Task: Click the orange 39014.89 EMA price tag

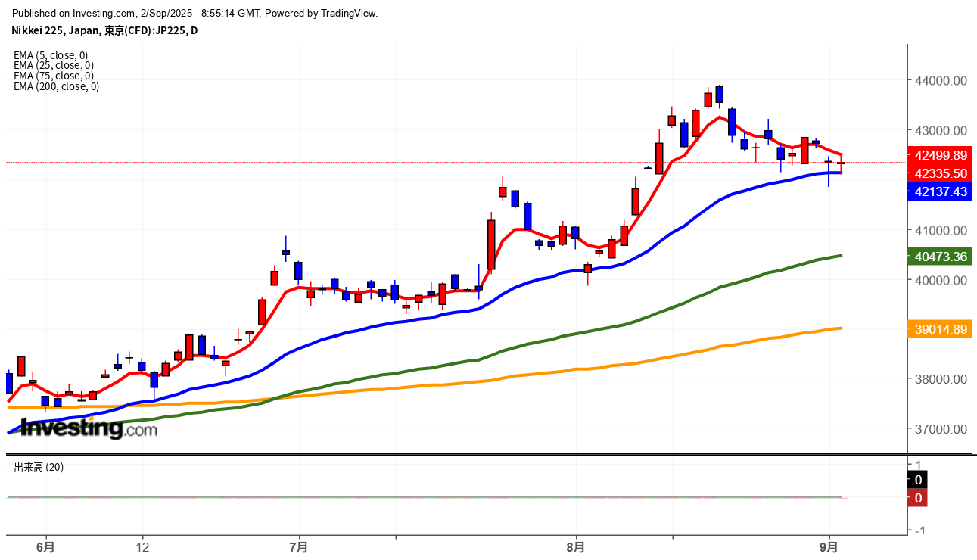Action: point(941,329)
